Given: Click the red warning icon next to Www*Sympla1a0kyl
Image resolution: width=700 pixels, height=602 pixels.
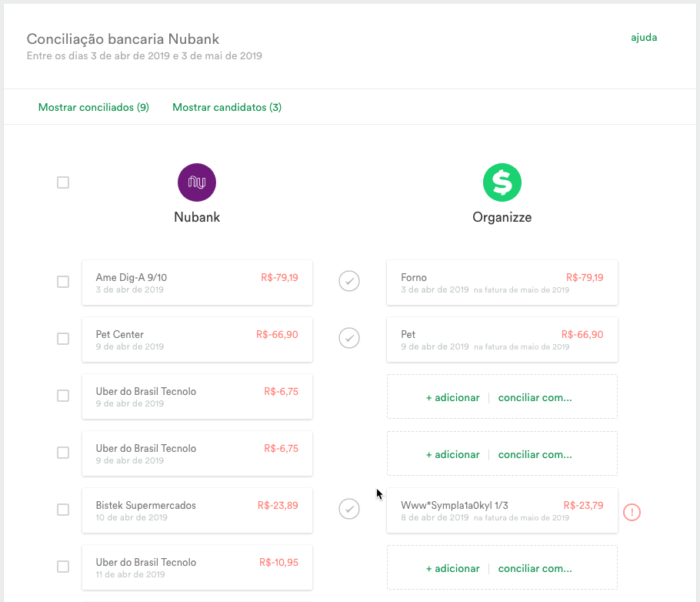Looking at the screenshot, I should click(632, 512).
